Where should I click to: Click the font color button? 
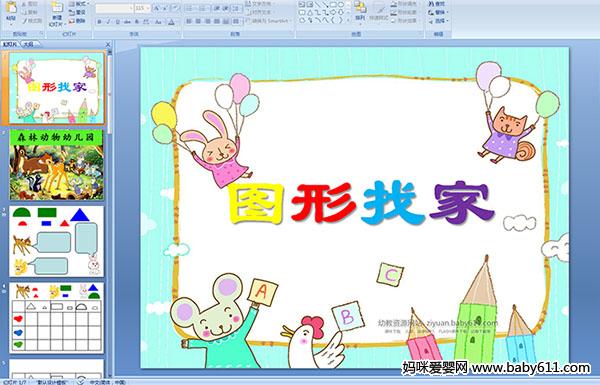click(x=171, y=22)
